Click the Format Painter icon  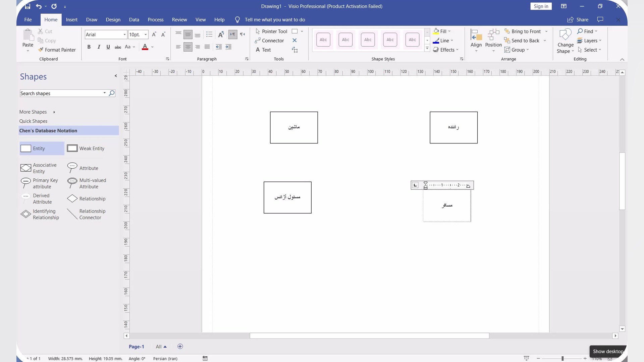click(x=41, y=50)
